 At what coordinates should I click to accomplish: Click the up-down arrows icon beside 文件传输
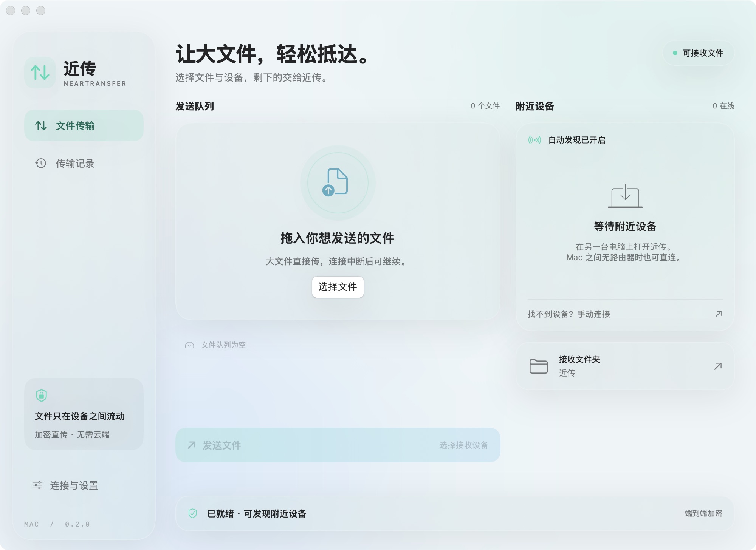(x=41, y=125)
